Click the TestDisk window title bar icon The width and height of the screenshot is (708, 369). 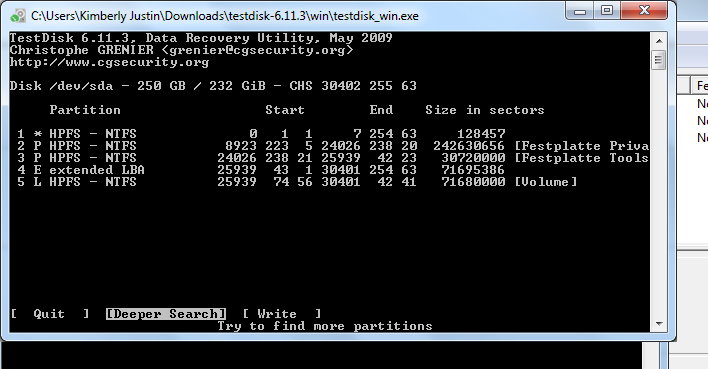(18, 16)
